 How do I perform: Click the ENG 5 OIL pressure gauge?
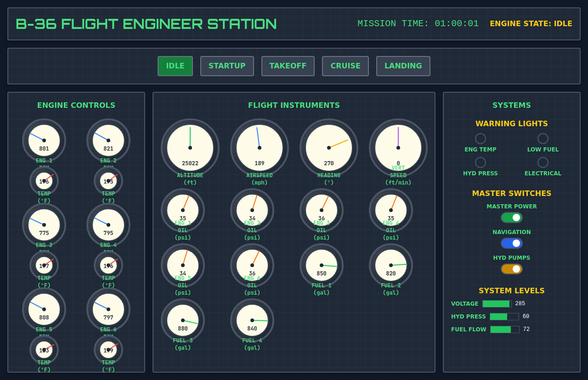[x=182, y=265]
